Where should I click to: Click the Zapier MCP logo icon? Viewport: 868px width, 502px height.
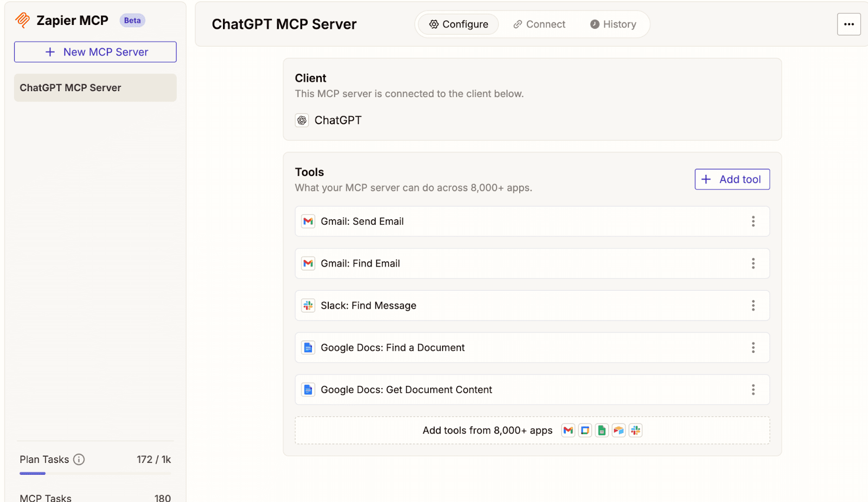23,20
